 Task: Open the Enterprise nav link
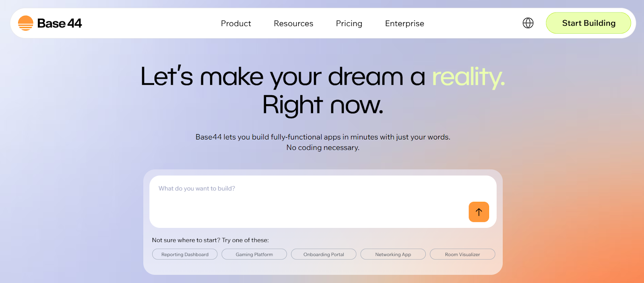coord(405,24)
